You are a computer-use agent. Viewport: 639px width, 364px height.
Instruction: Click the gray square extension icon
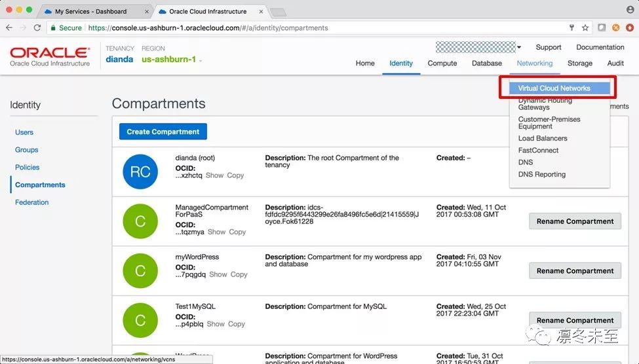click(x=602, y=27)
